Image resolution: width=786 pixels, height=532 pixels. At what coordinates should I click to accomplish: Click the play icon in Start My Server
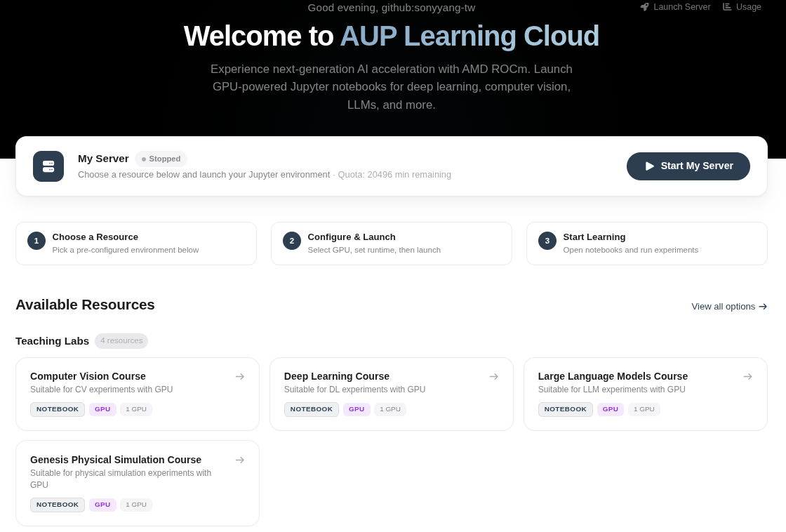coord(650,166)
